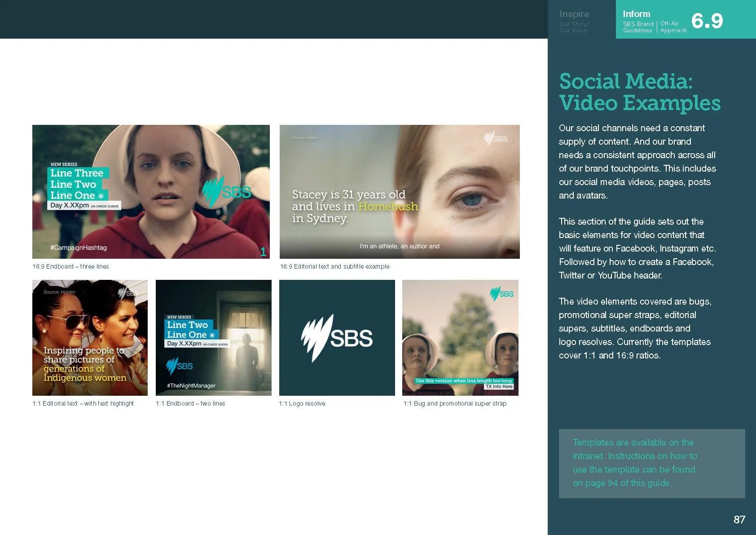Click the SBS bug on Indigenous women image

pos(128,293)
